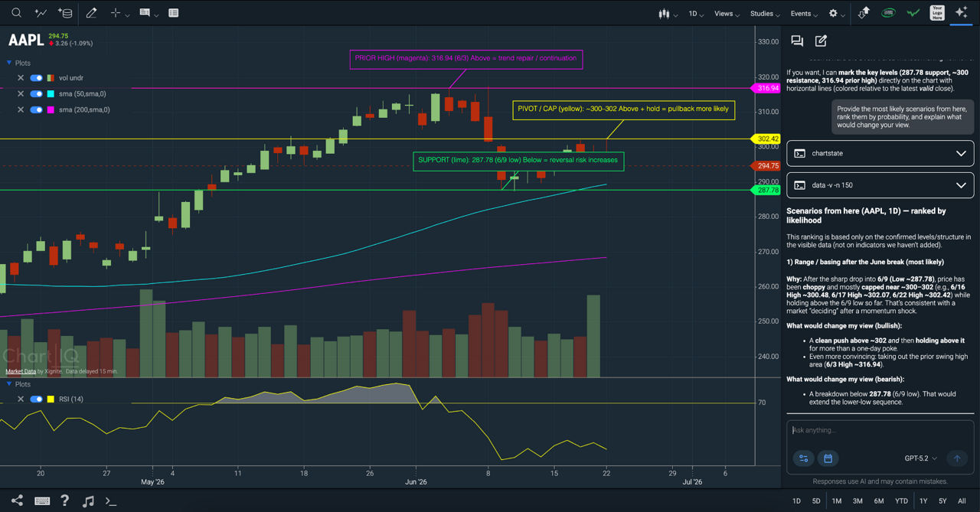Toggle visibility of RSI (14)
This screenshot has width=980, height=512.
point(36,399)
